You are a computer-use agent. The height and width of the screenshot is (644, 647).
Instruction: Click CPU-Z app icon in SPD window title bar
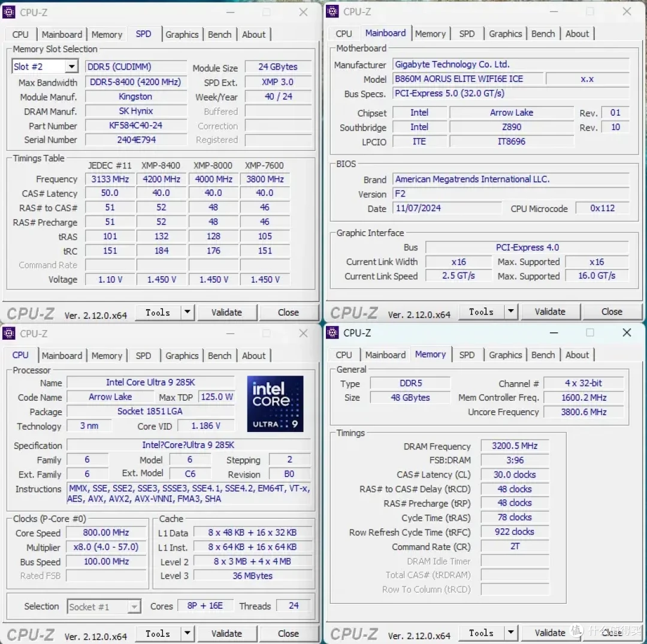click(x=8, y=12)
